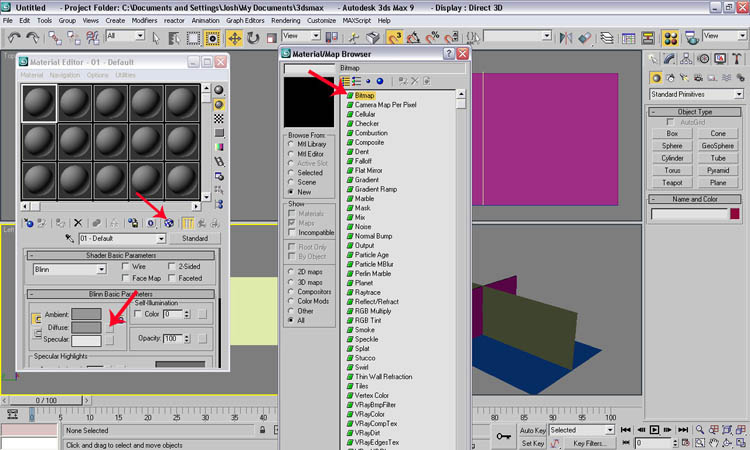
Task: Toggle the Background checker icon in Material Editor
Action: point(219,119)
